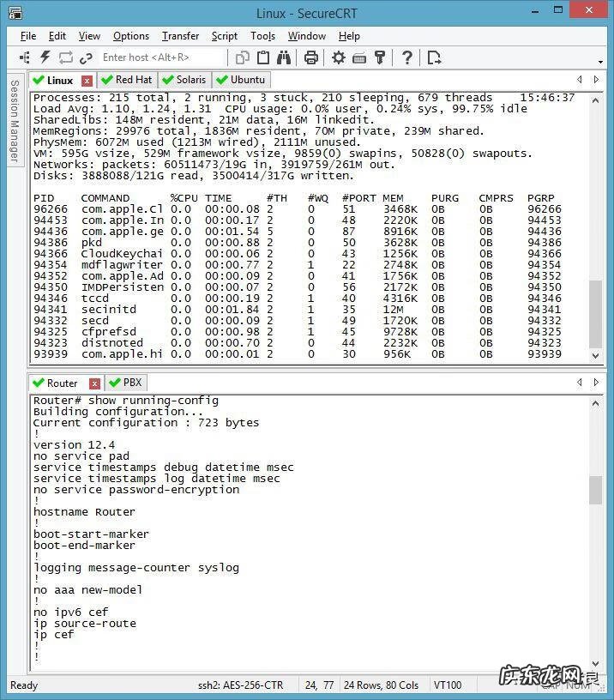Viewport: 614px width, 700px height.
Task: Open the Transfer menu
Action: pyautogui.click(x=180, y=36)
